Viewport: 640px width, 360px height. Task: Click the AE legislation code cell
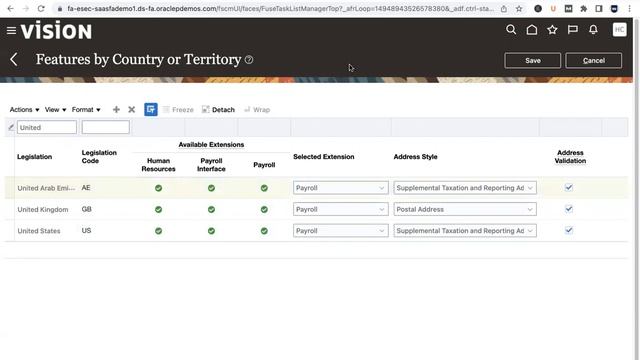coord(86,188)
